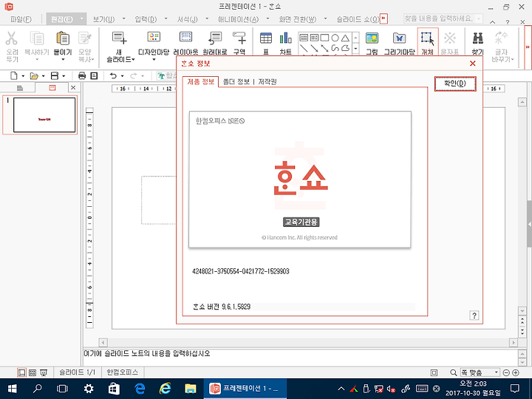This screenshot has height=399, width=532.
Task: Expand the Open folder dropdown arrow
Action: (x=43, y=76)
